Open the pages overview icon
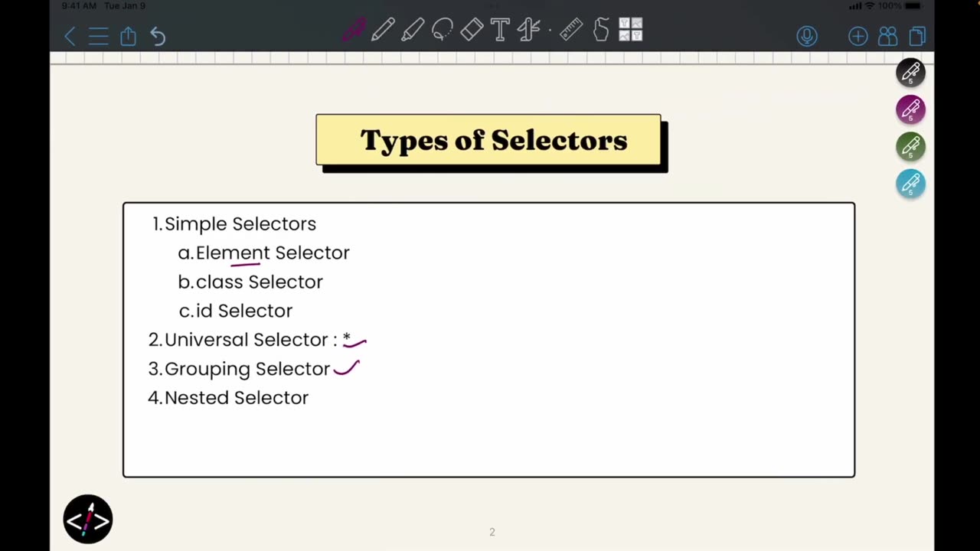The width and height of the screenshot is (980, 551). pos(917,36)
